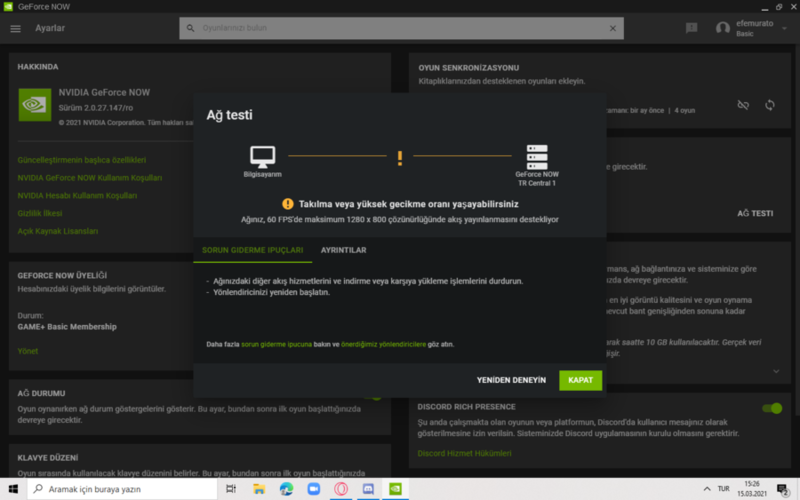
Task: Click the efemurato account avatar
Action: [722, 28]
